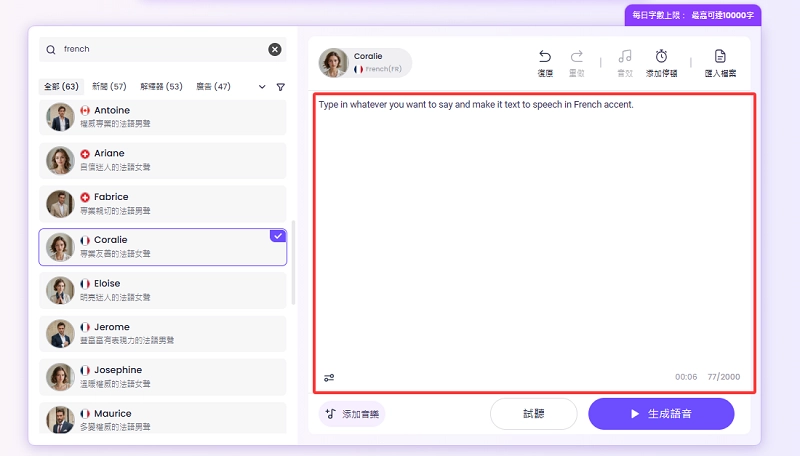Screen dimensions: 800x456
Task: Choose the Ariane voice
Action: [x=162, y=160]
